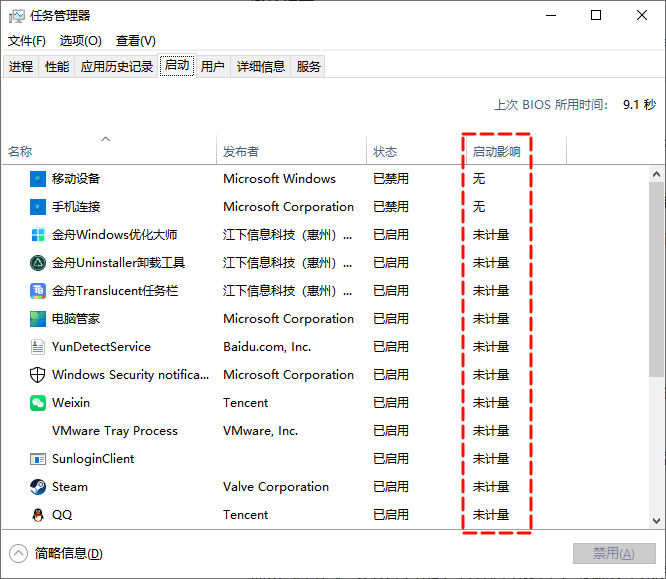Click 已禁用 status in 手机连接 row
The image size is (666, 579).
391,207
